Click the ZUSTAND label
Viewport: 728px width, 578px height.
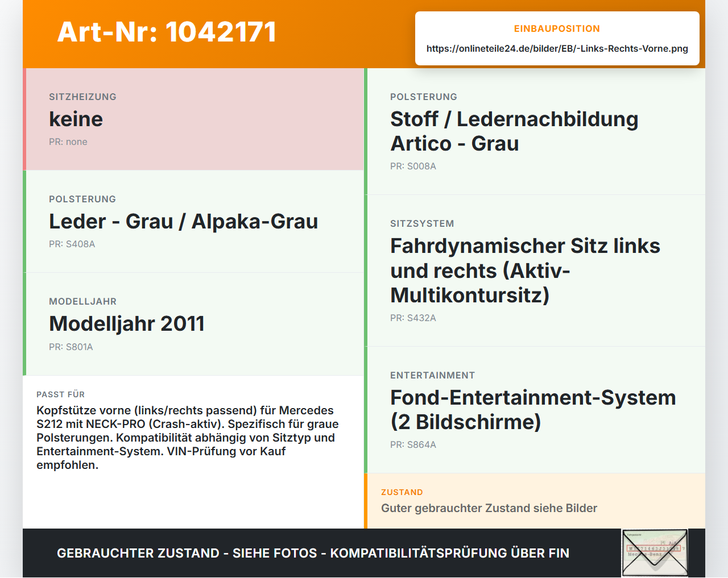click(402, 492)
